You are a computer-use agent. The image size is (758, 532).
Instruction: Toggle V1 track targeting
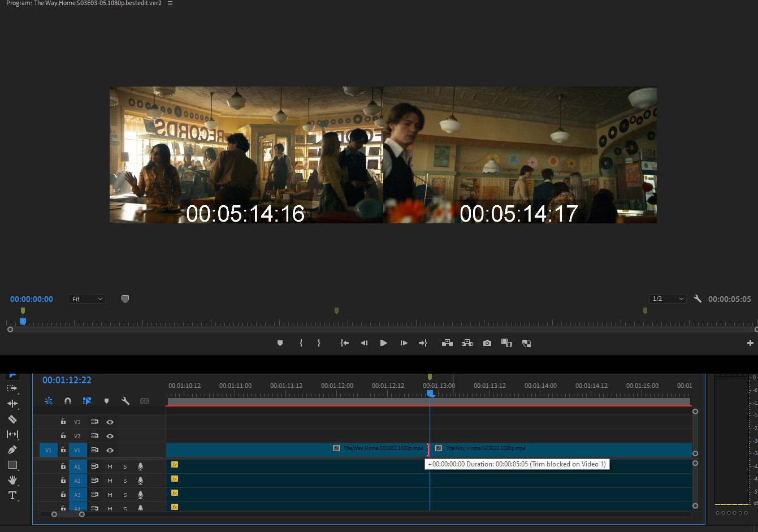(77, 450)
